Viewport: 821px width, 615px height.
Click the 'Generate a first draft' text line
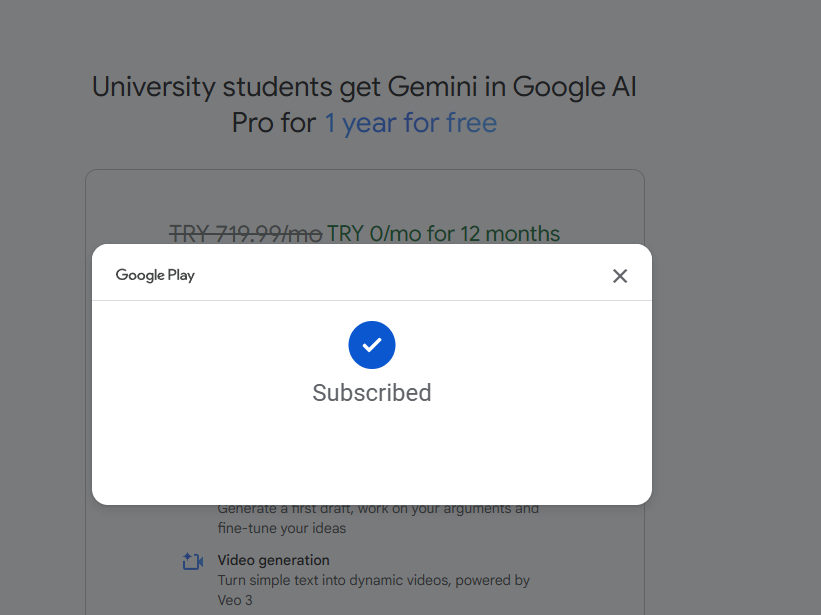point(378,509)
